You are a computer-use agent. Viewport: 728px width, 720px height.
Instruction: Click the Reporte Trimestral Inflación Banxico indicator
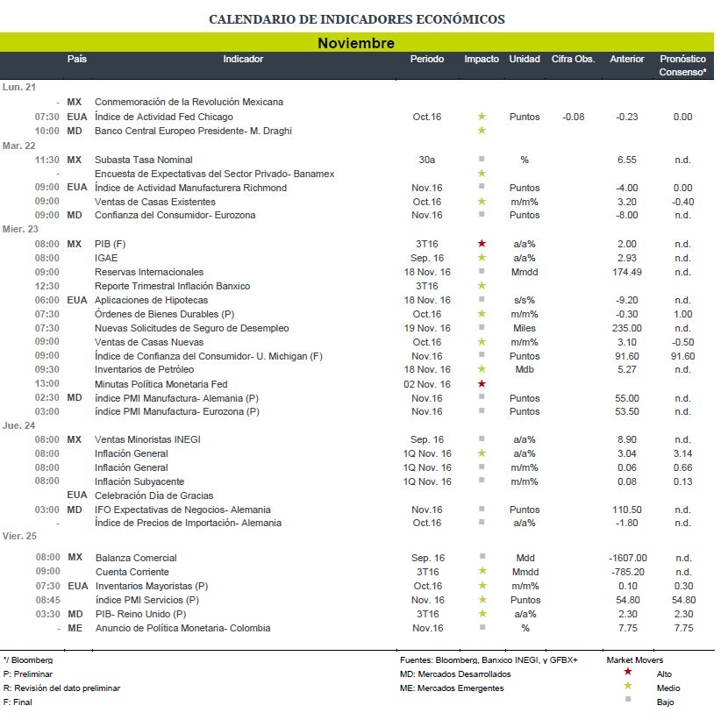[172, 286]
